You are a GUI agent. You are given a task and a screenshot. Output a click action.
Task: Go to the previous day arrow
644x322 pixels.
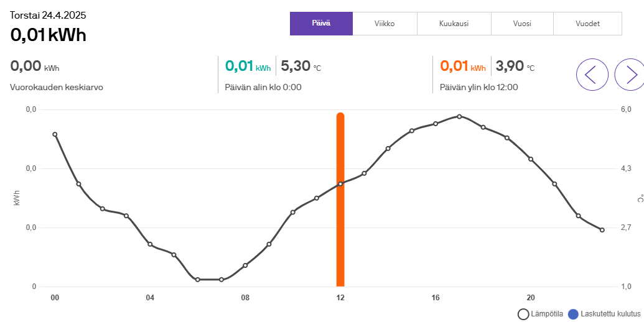click(x=592, y=75)
